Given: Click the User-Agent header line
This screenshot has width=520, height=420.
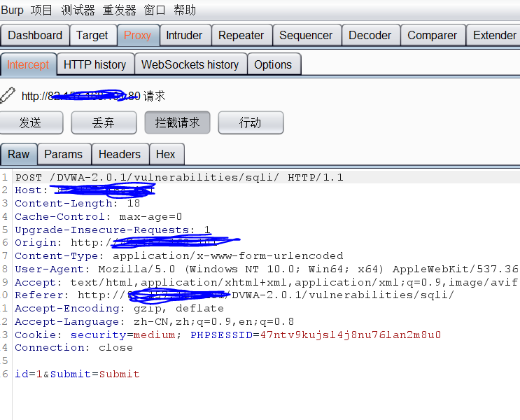Looking at the screenshot, I should (267, 269).
